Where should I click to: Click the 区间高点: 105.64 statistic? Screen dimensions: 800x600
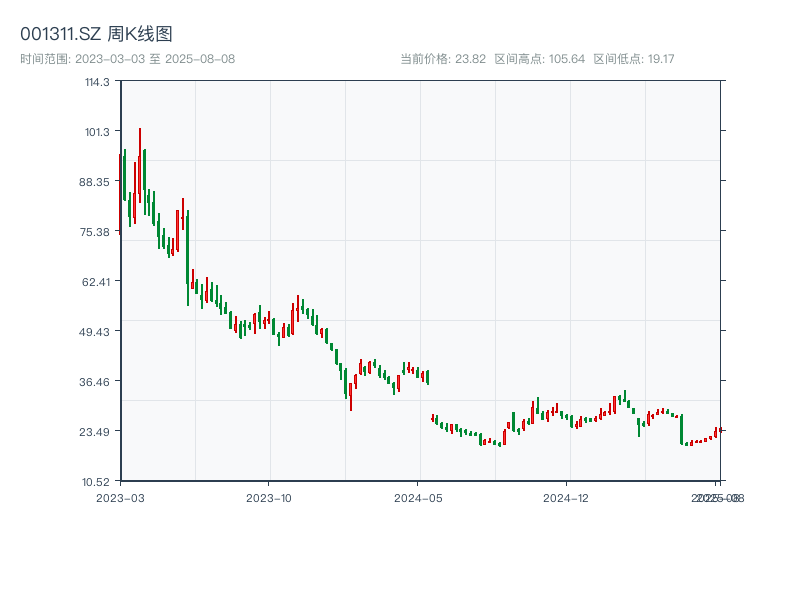pos(539,57)
